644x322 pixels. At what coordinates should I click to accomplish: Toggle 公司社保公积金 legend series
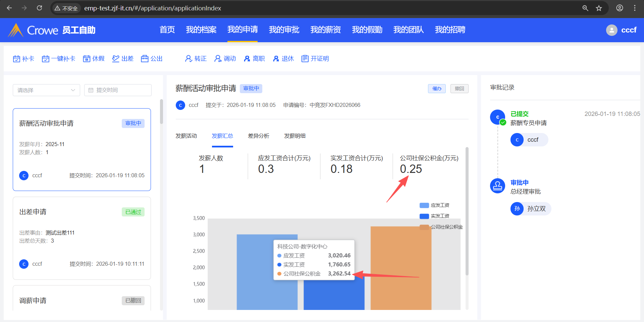point(441,227)
